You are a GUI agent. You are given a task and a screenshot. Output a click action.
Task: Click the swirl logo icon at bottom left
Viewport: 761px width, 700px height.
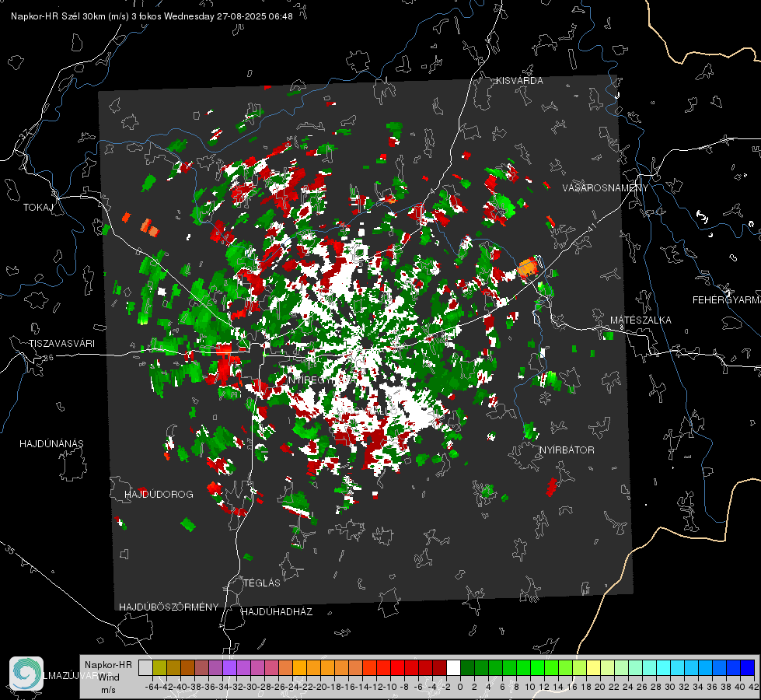click(26, 674)
